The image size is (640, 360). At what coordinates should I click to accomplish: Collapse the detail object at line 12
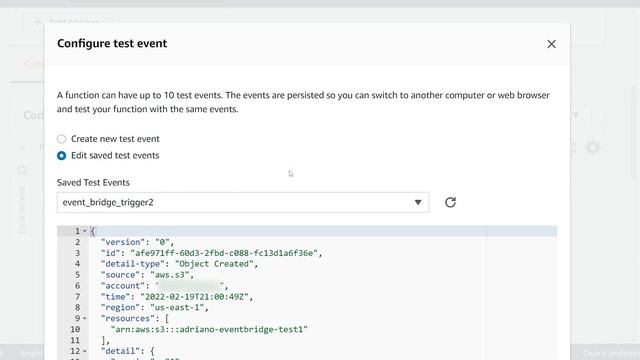[84, 351]
